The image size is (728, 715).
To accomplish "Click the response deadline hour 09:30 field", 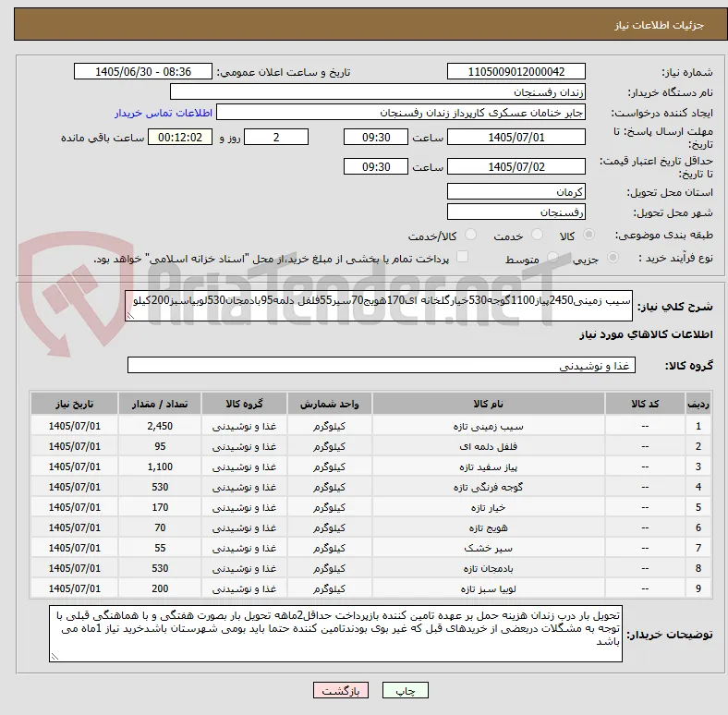I will point(376,138).
